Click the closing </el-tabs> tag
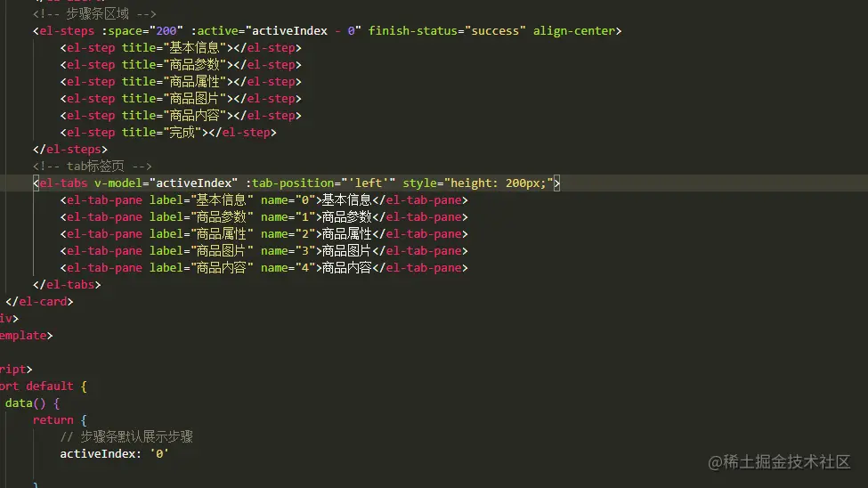868x488 pixels. (x=67, y=285)
